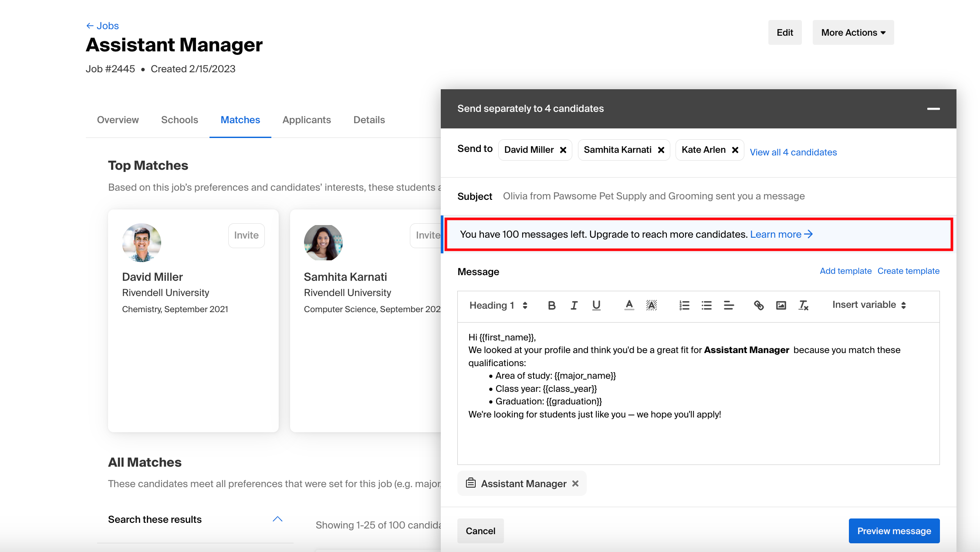Image resolution: width=980 pixels, height=552 pixels.
Task: Remove Kate Arlen from recipients
Action: pyautogui.click(x=735, y=150)
